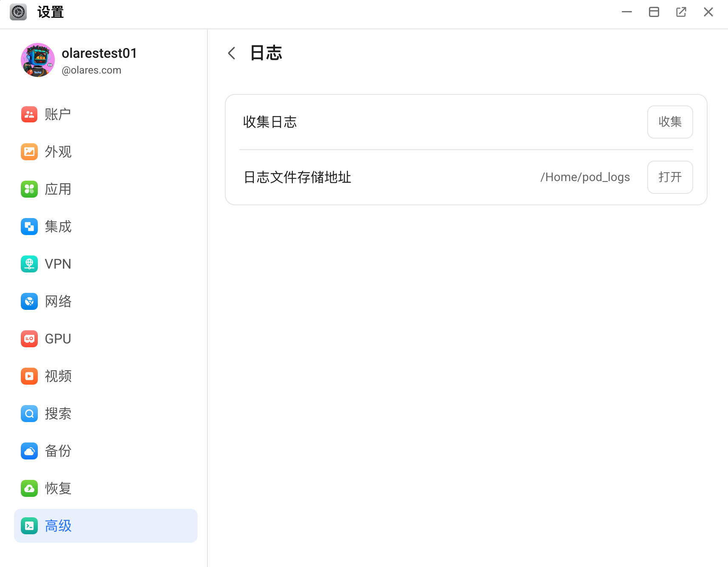Open the VPN settings icon

coord(29,264)
